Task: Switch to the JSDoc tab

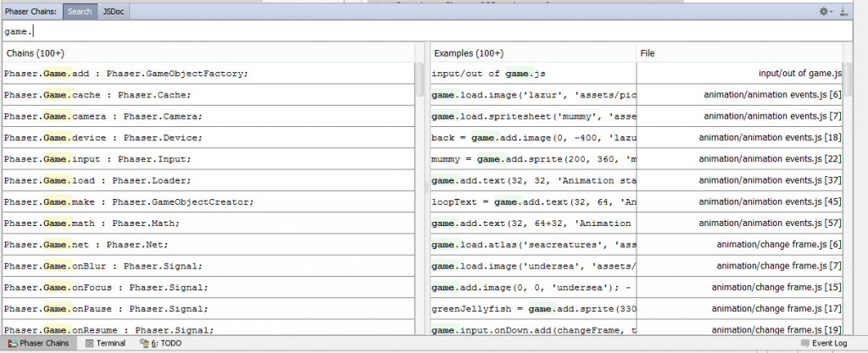Action: click(114, 12)
